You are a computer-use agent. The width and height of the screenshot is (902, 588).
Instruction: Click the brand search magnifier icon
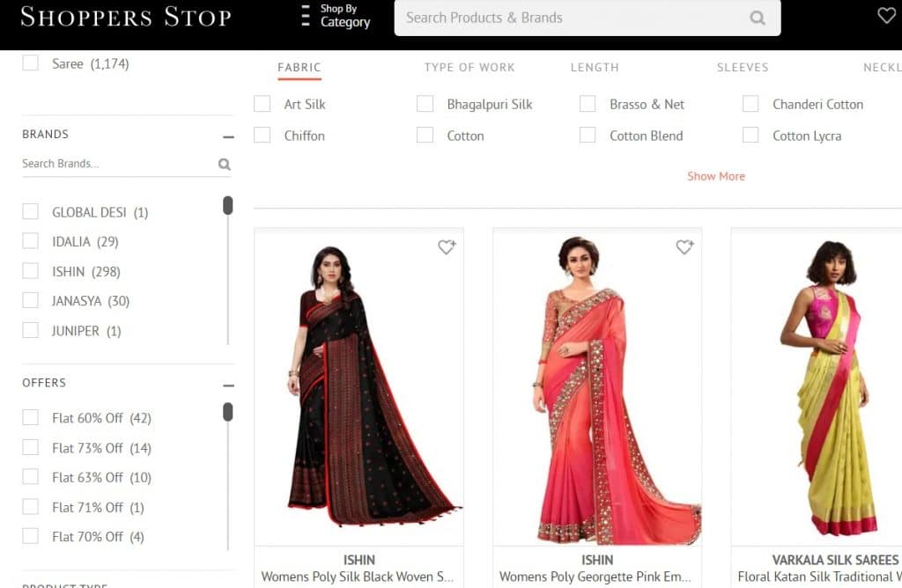[x=225, y=165]
